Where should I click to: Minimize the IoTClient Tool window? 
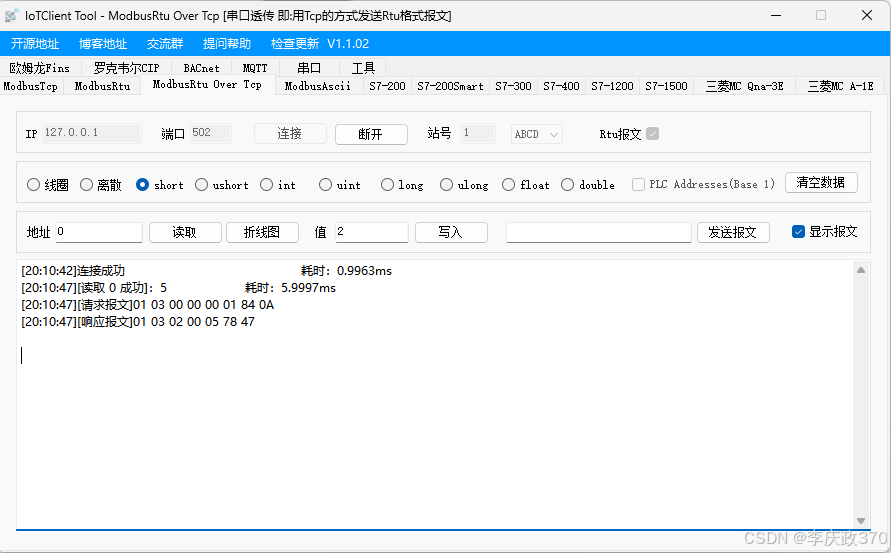776,15
